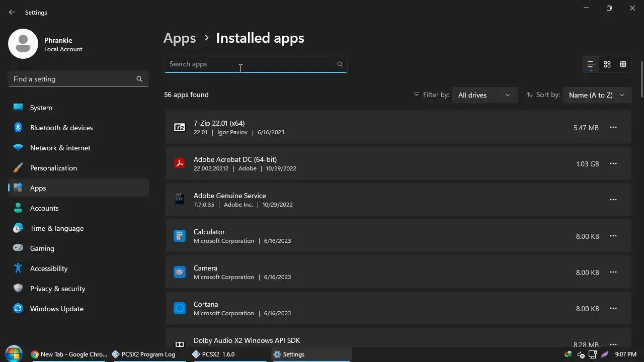The height and width of the screenshot is (362, 644).
Task: Open more options for 7-Zip 22.01
Action: coord(613,128)
